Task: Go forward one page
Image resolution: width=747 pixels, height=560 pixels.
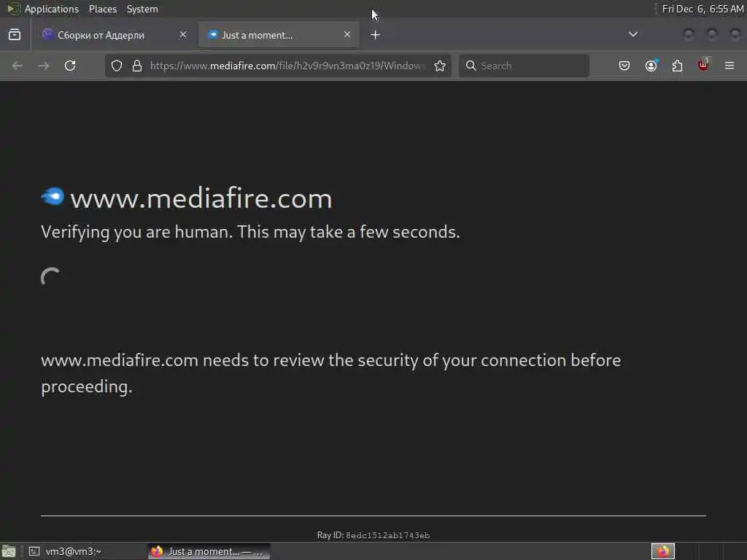Action: (x=44, y=66)
